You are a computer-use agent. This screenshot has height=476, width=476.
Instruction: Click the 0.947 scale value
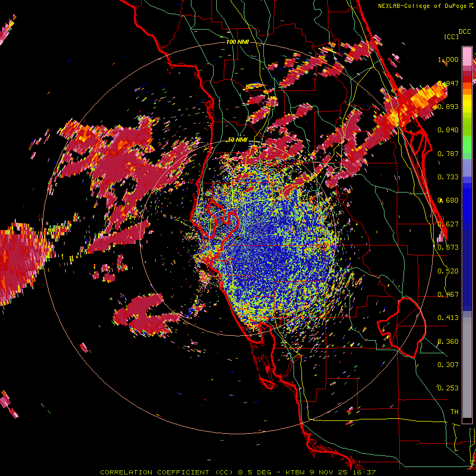448,83
